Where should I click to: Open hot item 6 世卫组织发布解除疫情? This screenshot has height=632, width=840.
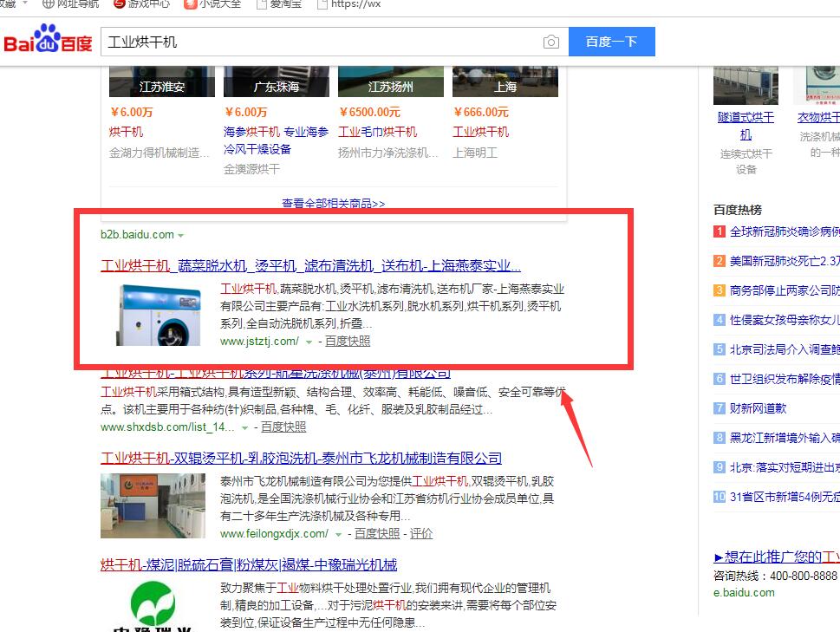click(x=785, y=379)
